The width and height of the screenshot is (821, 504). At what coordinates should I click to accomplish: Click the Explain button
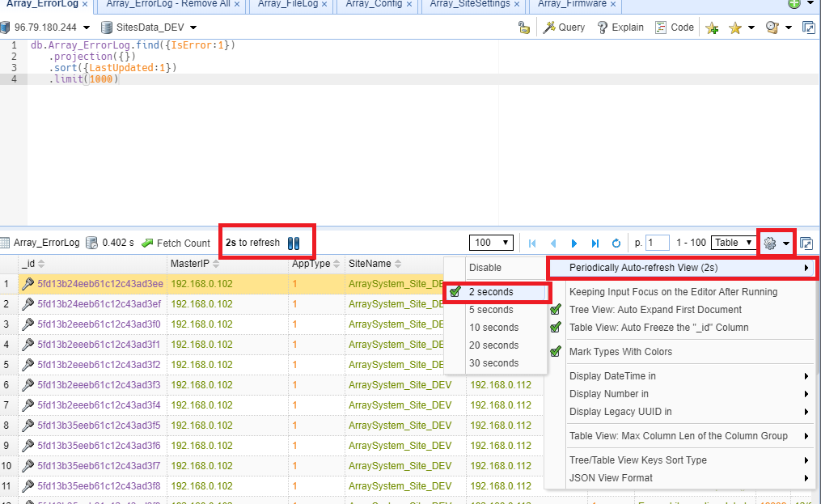click(620, 28)
